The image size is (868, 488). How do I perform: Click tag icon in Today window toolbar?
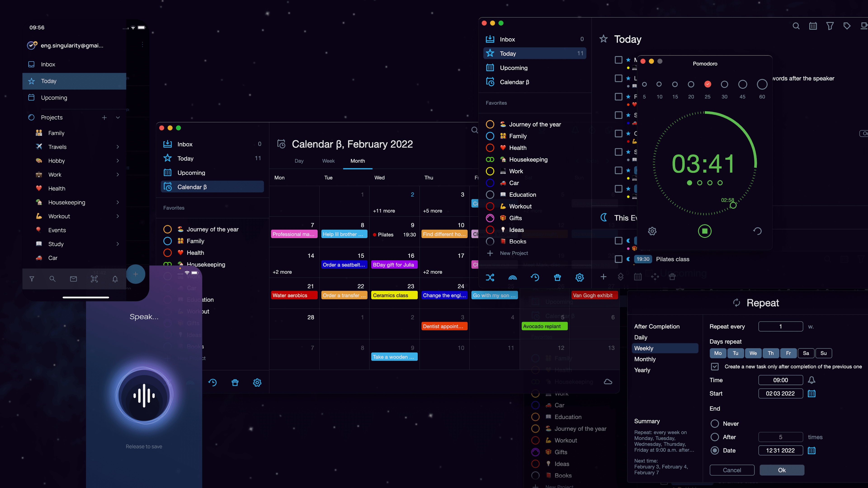tap(847, 26)
